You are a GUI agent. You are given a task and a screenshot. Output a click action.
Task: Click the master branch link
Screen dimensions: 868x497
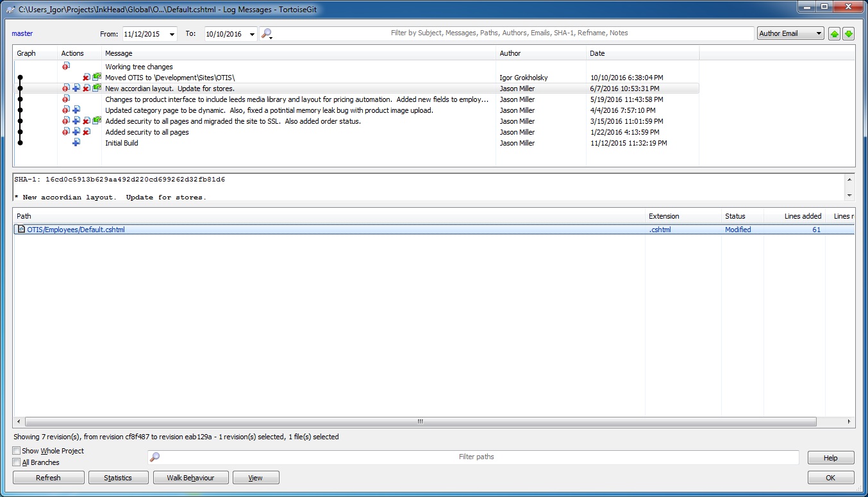coord(22,33)
